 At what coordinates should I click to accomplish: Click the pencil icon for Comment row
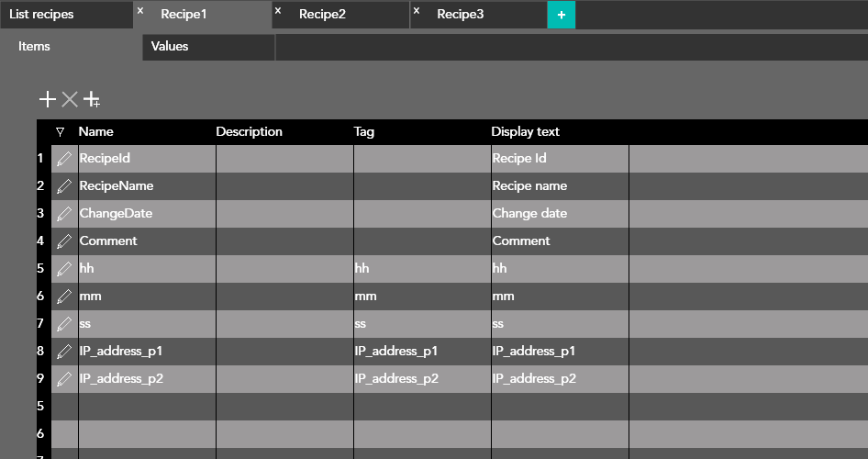(x=63, y=241)
